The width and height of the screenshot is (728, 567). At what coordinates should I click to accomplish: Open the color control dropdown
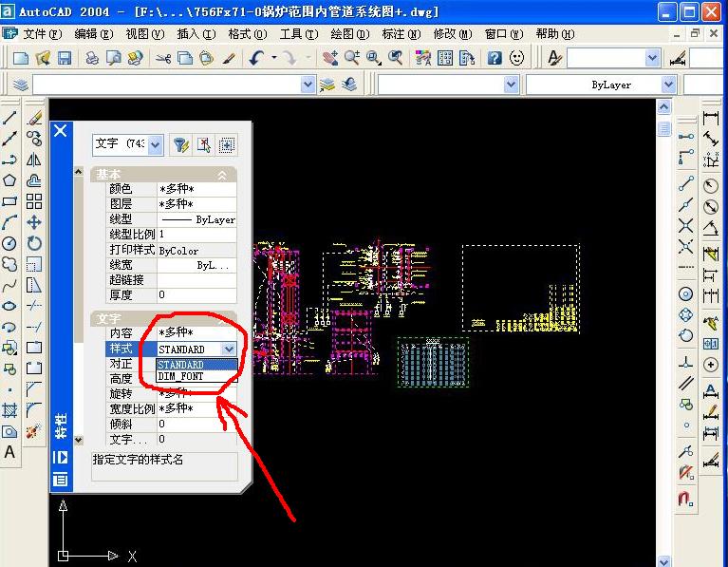click(x=512, y=85)
